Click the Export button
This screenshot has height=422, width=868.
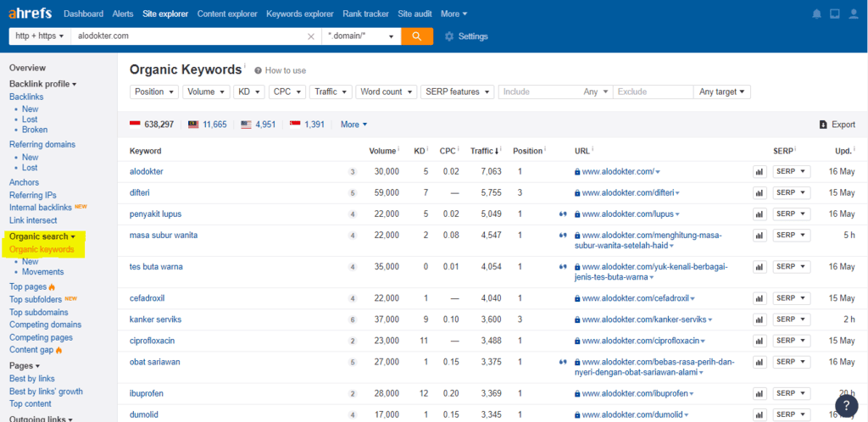tap(837, 125)
